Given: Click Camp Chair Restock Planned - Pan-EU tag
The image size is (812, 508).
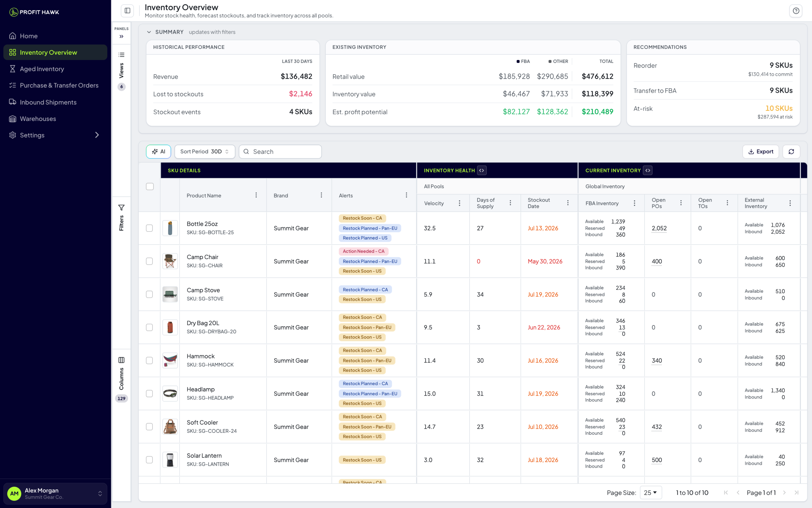Looking at the screenshot, I should [x=370, y=261].
